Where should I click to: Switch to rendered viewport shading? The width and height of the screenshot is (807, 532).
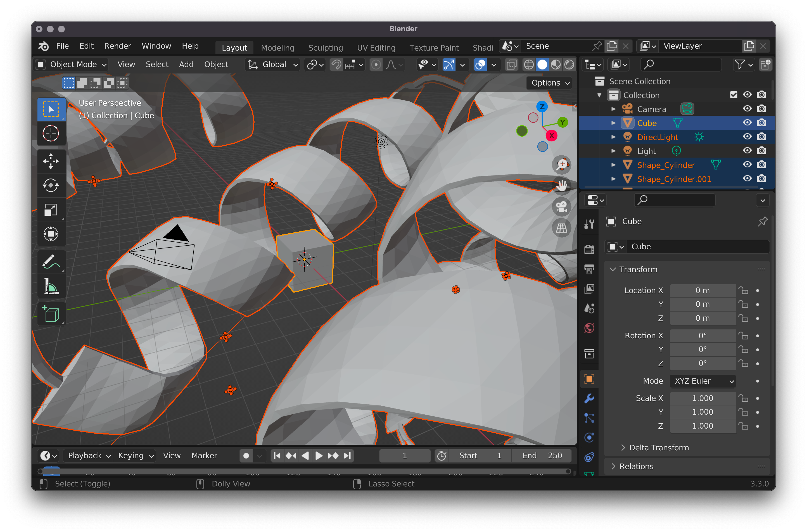click(x=569, y=65)
